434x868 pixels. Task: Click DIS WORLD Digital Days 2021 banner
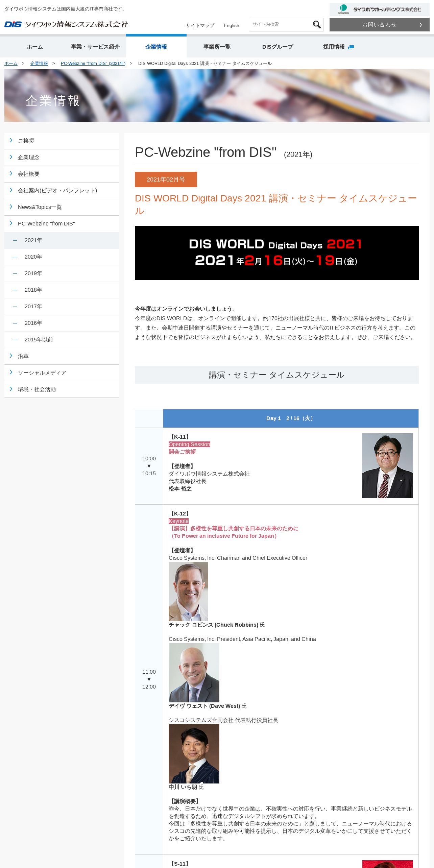277,253
